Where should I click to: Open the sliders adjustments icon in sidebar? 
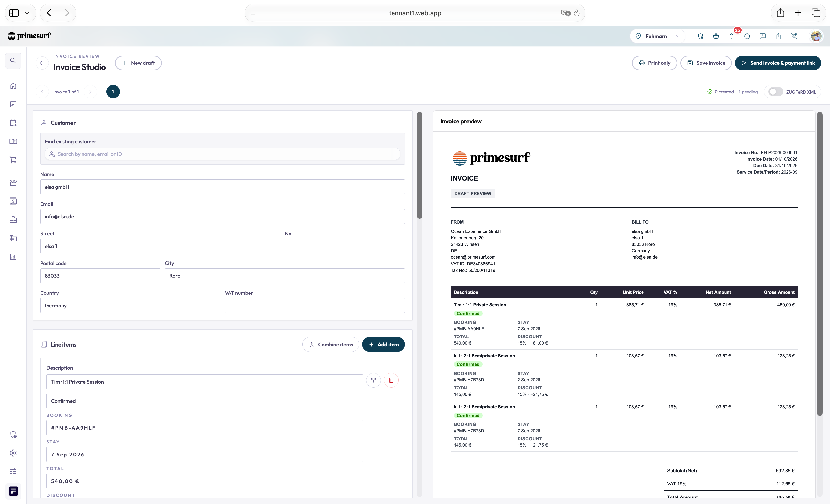pos(13,472)
